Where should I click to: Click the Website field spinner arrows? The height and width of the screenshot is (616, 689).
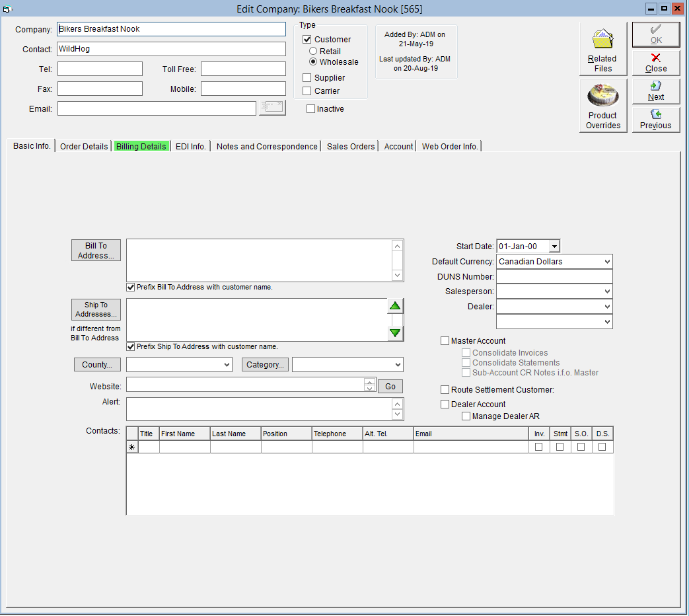pyautogui.click(x=369, y=385)
